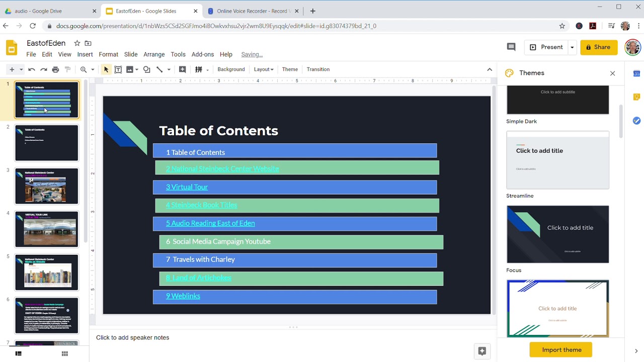Open the zoom level dropdown arrow

pos(93,69)
